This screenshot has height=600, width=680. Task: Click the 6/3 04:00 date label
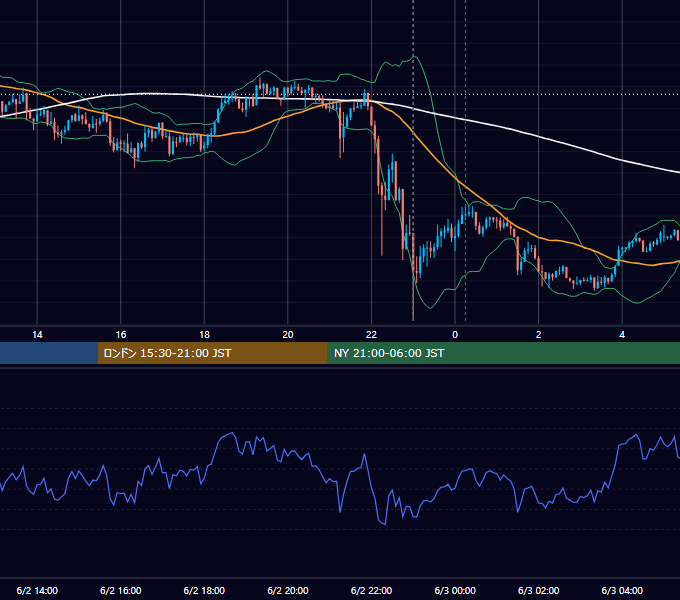tap(622, 590)
